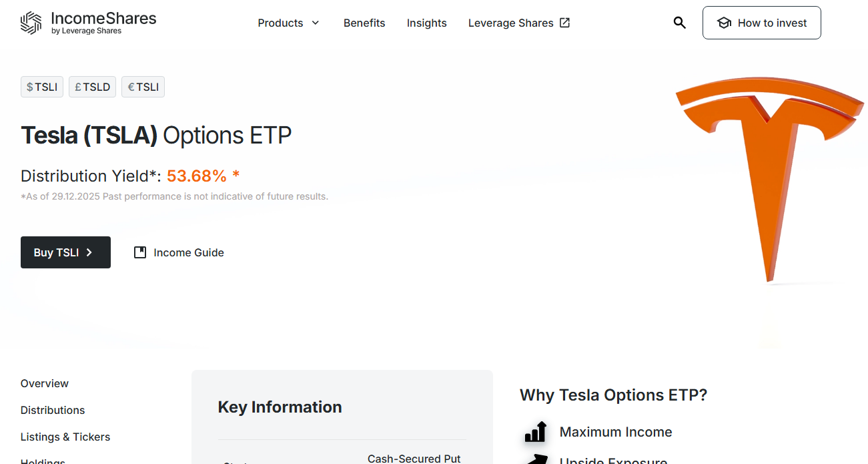This screenshot has height=464, width=868.
Task: Select the € TSLI ticker chip
Action: coord(143,87)
